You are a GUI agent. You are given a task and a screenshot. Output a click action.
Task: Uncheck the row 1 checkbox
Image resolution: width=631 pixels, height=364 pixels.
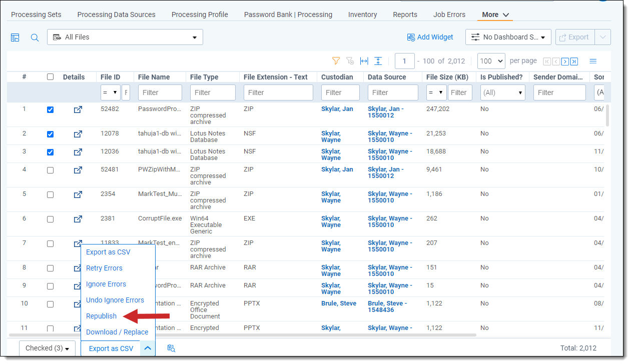click(50, 109)
